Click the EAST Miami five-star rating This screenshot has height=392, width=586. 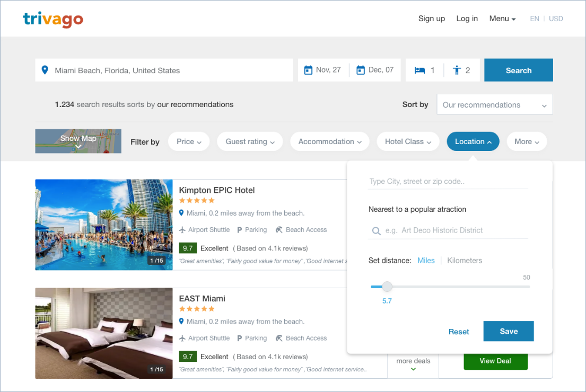pos(197,309)
